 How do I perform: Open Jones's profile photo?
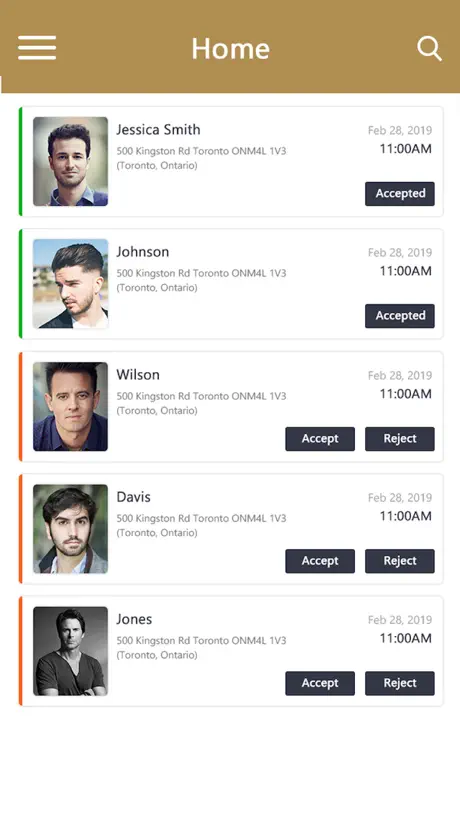coord(70,651)
